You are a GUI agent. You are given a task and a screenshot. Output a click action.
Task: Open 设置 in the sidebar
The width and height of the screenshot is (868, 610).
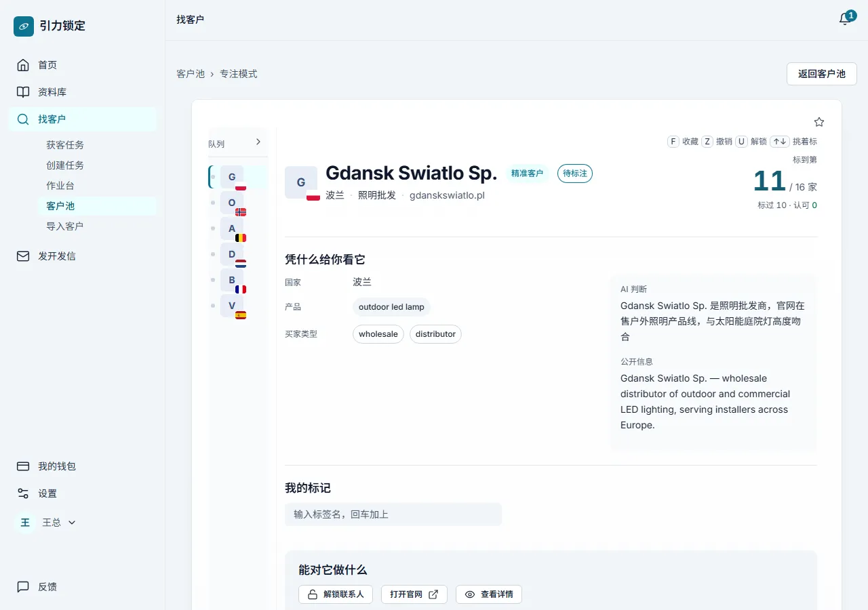[x=83, y=493]
